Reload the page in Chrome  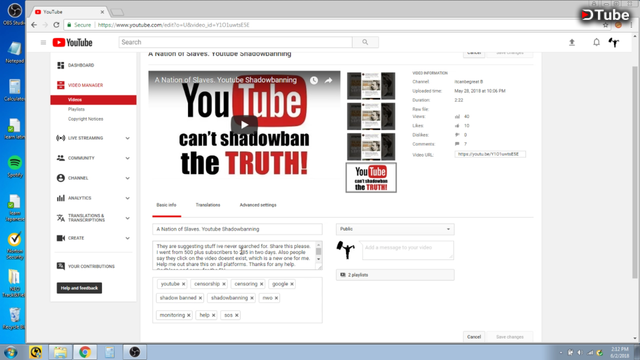click(x=56, y=25)
